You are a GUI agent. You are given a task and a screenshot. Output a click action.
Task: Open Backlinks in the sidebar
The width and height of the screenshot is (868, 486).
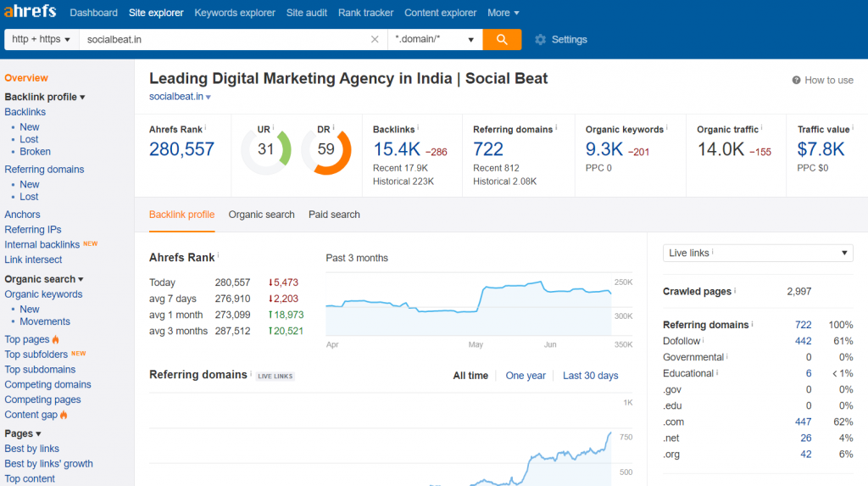pos(25,112)
